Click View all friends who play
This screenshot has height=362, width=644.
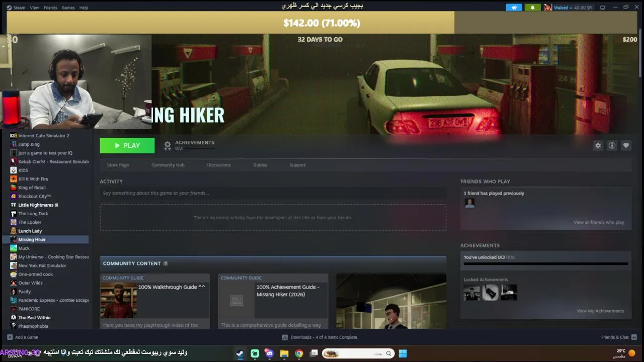point(599,222)
